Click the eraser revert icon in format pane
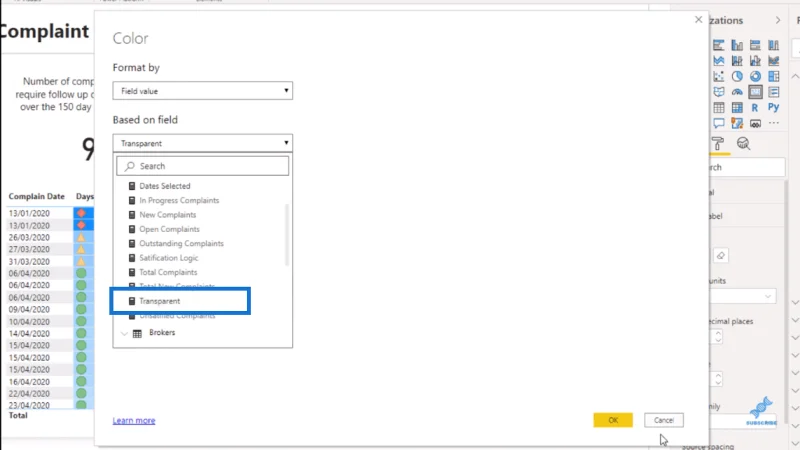 coord(720,256)
